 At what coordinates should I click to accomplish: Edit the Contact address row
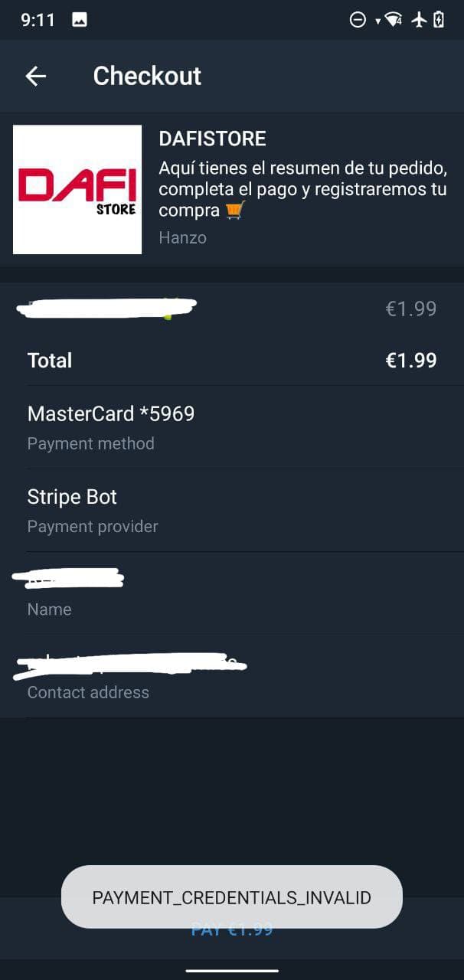click(232, 675)
